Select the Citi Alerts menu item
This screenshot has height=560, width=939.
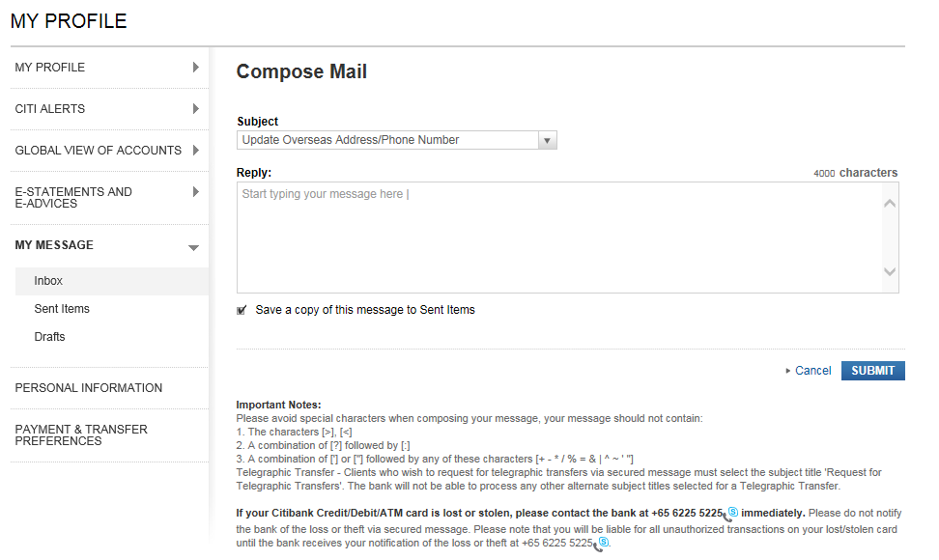tap(50, 109)
